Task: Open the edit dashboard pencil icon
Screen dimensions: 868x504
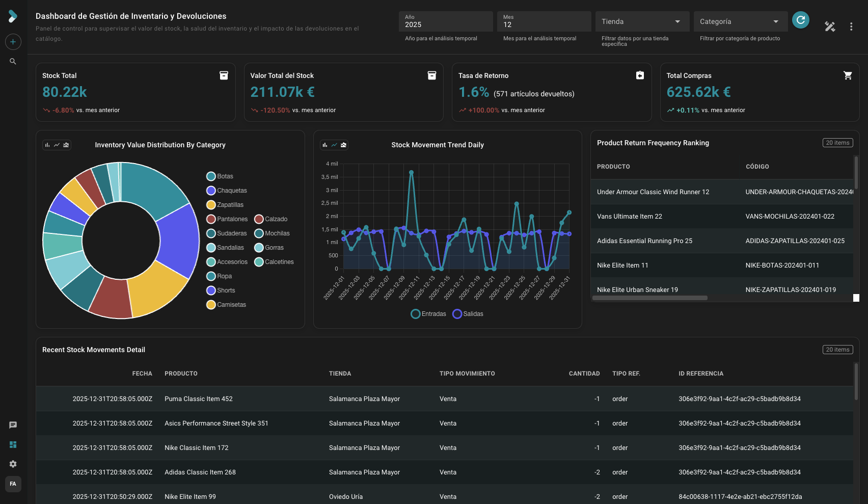Action: click(830, 26)
